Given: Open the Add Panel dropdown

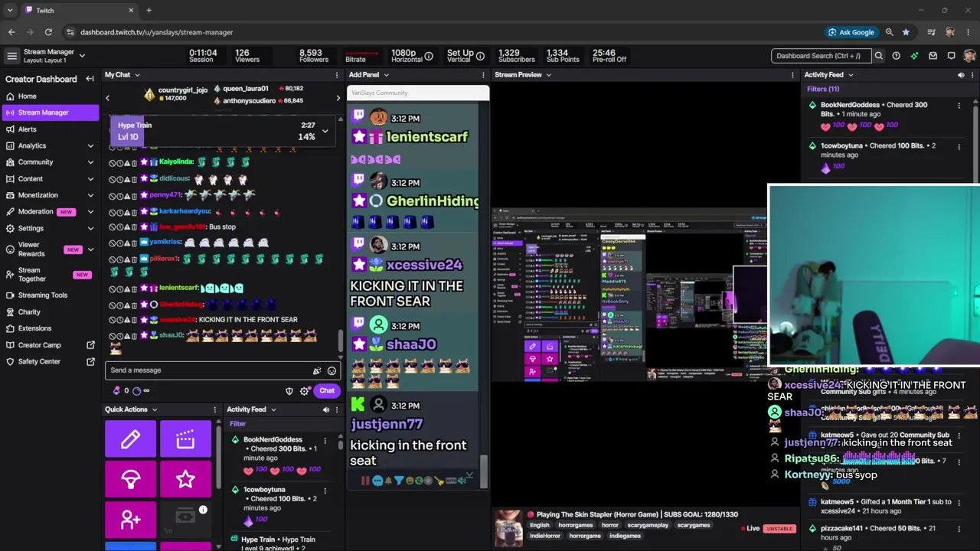Looking at the screenshot, I should click(386, 75).
